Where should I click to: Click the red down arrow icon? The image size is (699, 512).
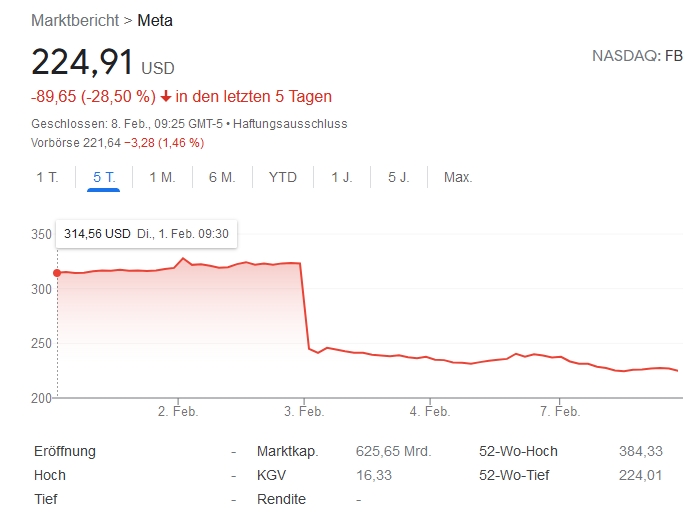click(x=166, y=96)
